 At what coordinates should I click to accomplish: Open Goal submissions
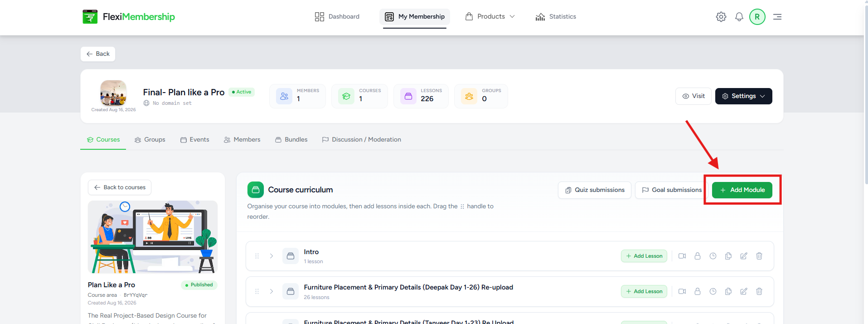click(672, 190)
